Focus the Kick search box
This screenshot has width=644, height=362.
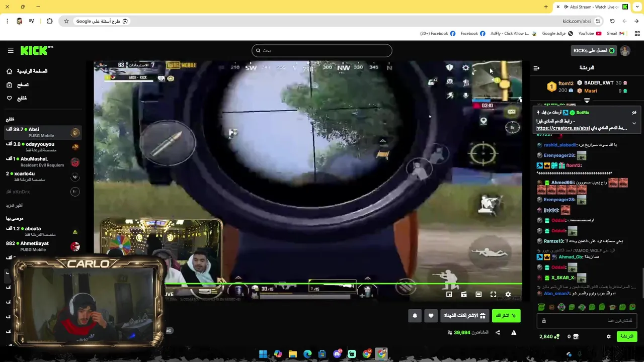pos(322,50)
